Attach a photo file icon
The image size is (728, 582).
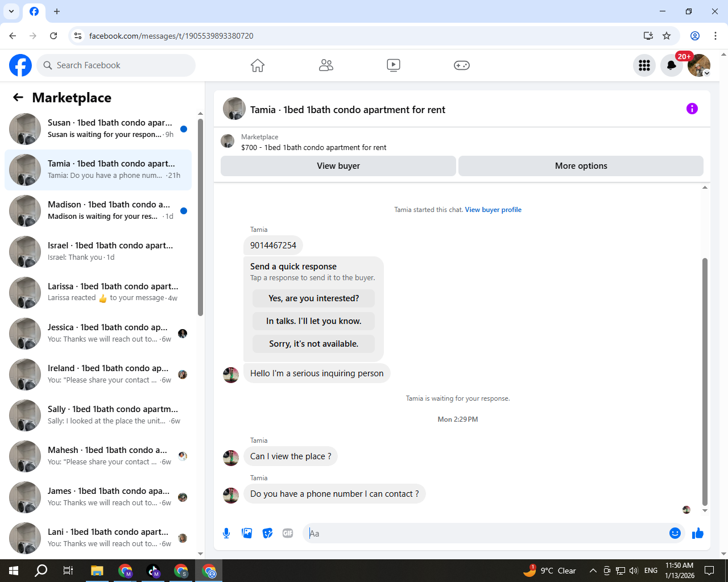pyautogui.click(x=247, y=533)
